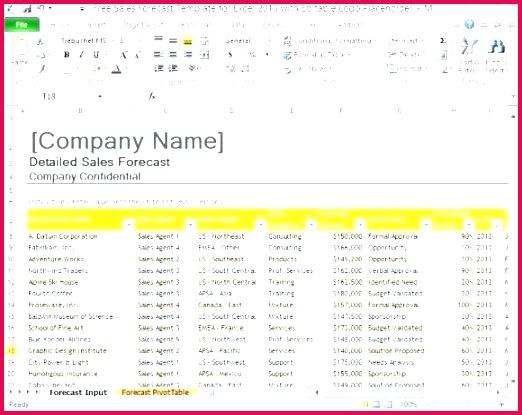Click the Format cells button
This screenshot has height=415, width=522.
click(x=408, y=69)
